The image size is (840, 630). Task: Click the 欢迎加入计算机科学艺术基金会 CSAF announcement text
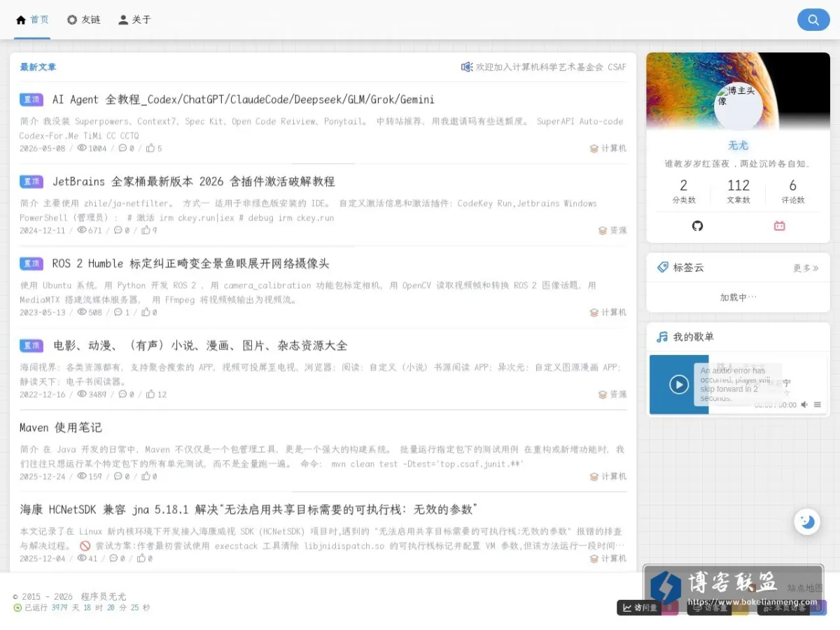click(551, 67)
